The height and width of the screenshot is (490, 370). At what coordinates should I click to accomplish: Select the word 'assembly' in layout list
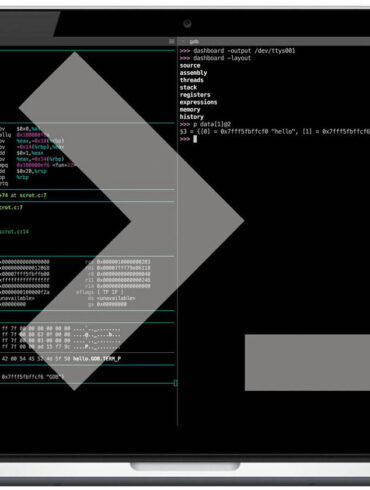[193, 73]
